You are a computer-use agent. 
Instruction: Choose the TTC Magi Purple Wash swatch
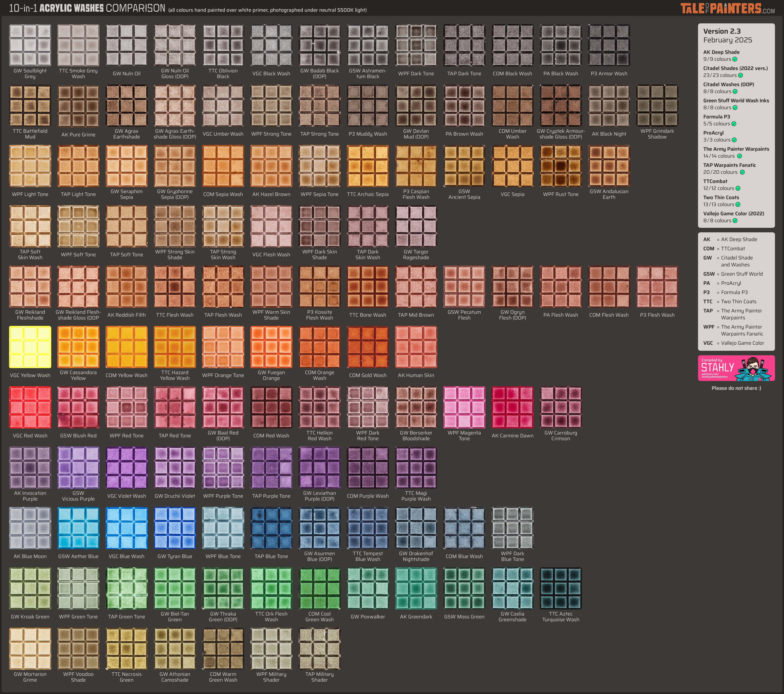[416, 468]
